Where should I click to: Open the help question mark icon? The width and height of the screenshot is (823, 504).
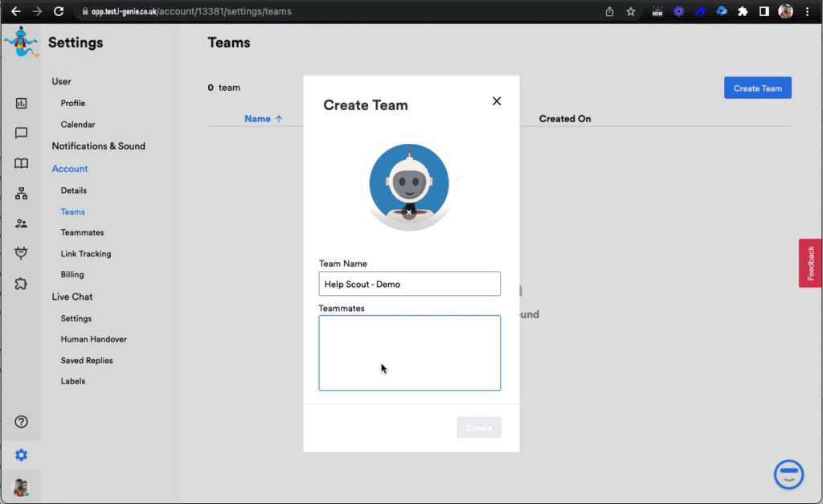click(x=21, y=422)
